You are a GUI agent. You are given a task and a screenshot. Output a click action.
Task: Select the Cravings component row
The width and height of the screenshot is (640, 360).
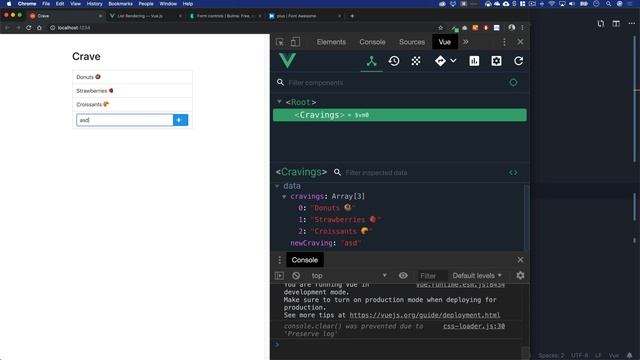coord(400,115)
